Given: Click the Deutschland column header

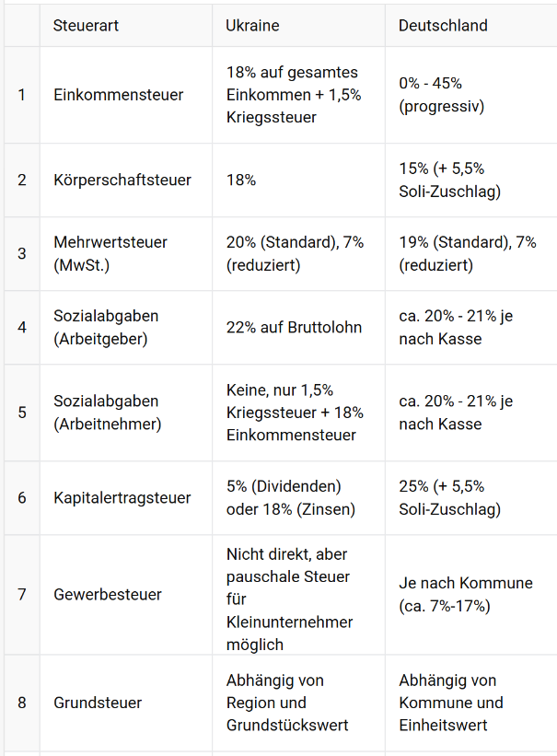Looking at the screenshot, I should (x=443, y=26).
